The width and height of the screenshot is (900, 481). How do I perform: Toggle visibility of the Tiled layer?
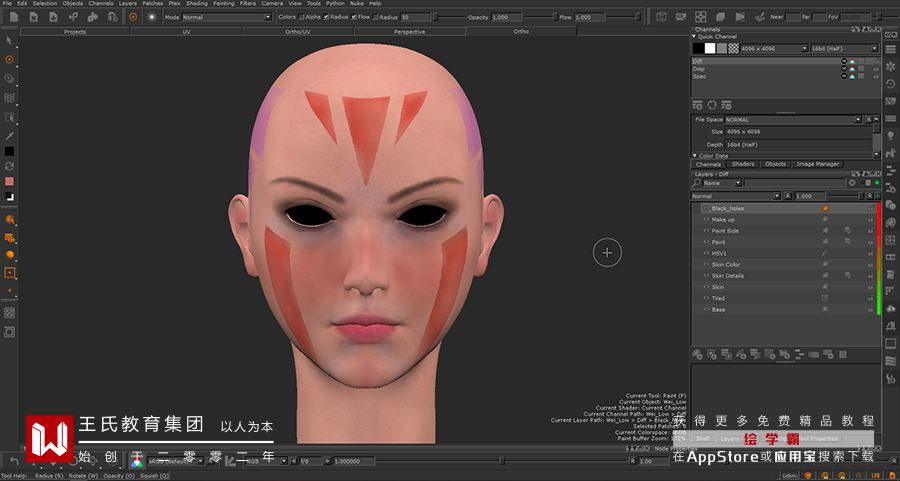(707, 298)
